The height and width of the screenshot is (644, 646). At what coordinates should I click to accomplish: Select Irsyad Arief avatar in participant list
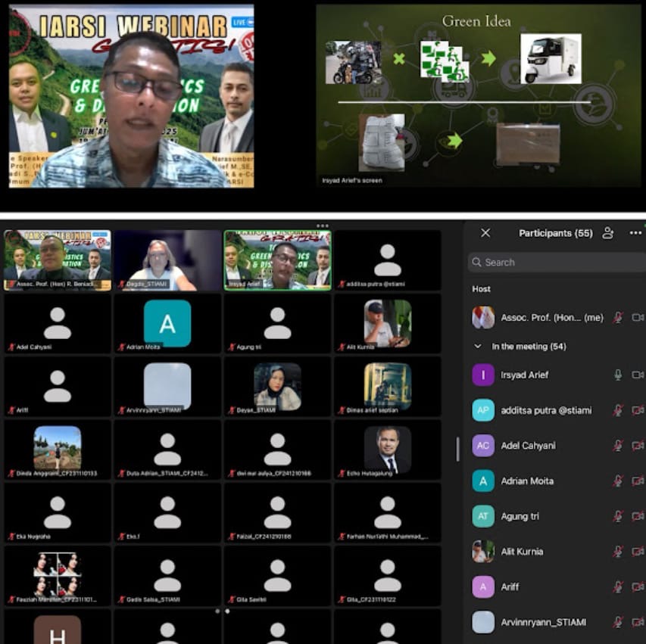pyautogui.click(x=483, y=375)
